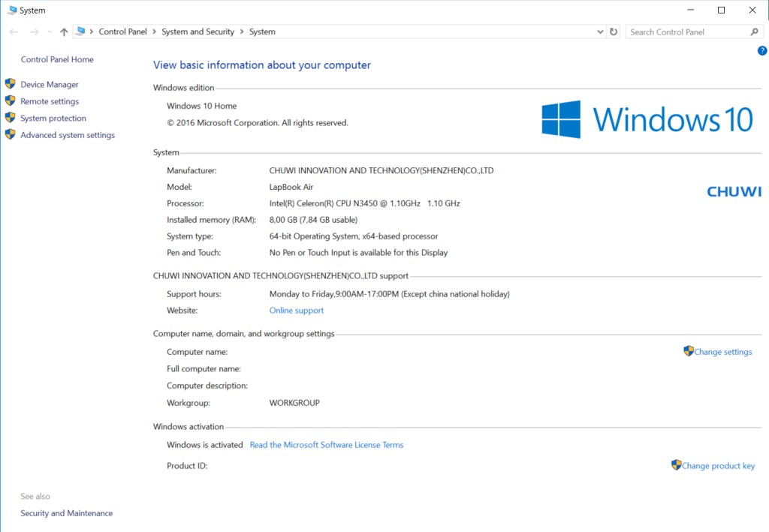Select the View basic information heading
This screenshot has width=769, height=532.
[262, 65]
